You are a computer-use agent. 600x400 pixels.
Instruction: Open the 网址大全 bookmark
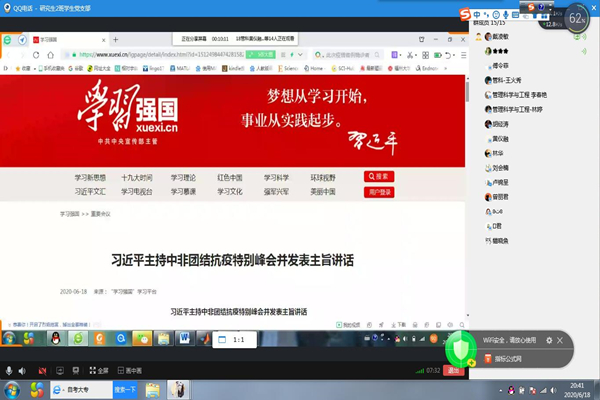[x=99, y=69]
